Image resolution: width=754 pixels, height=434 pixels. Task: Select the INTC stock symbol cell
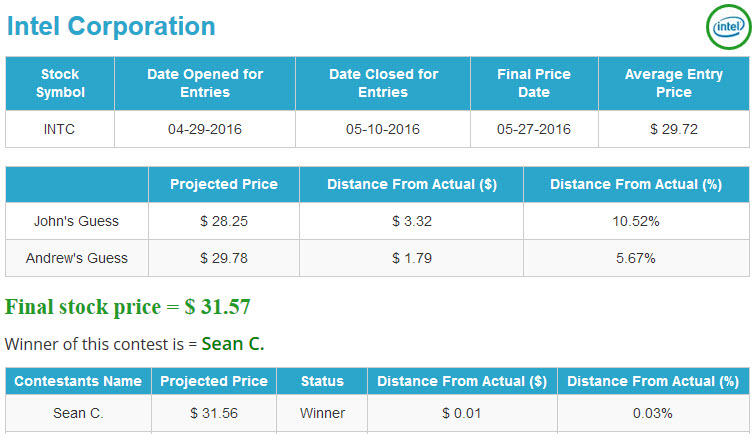60,129
